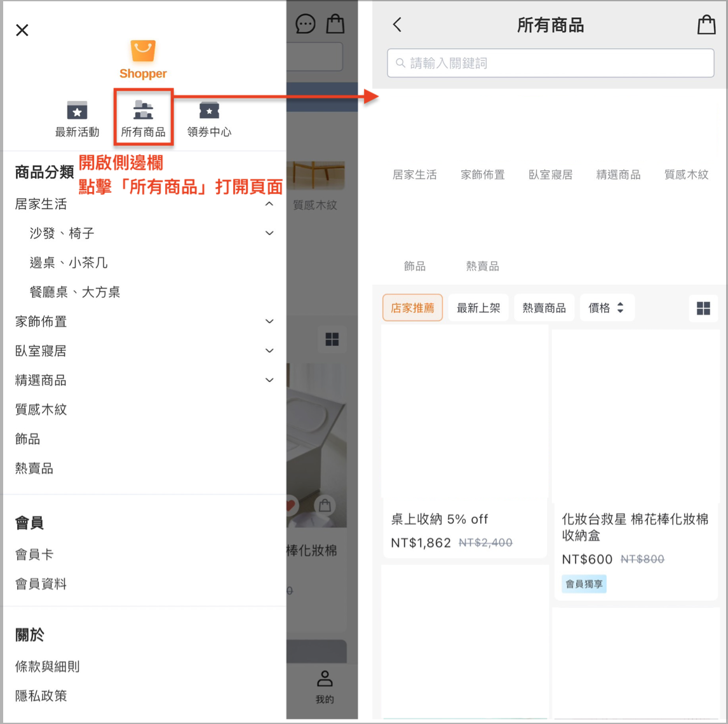Select 質感木紋 category tile on the right
The width and height of the screenshot is (728, 724).
coord(686,175)
